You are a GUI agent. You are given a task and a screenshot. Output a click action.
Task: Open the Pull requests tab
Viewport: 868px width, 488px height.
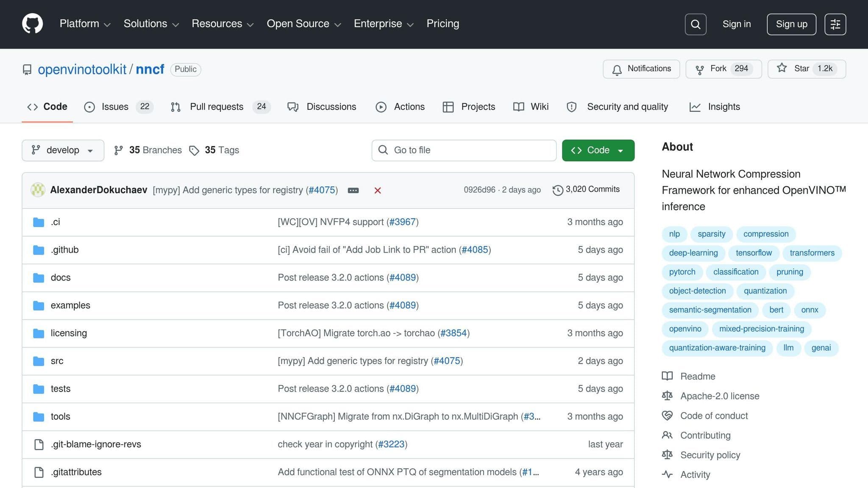click(220, 107)
